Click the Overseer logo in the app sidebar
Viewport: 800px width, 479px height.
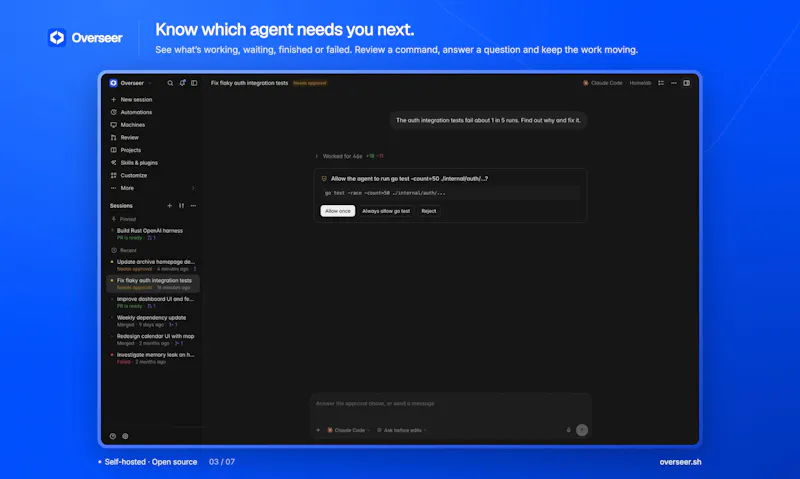coord(113,83)
